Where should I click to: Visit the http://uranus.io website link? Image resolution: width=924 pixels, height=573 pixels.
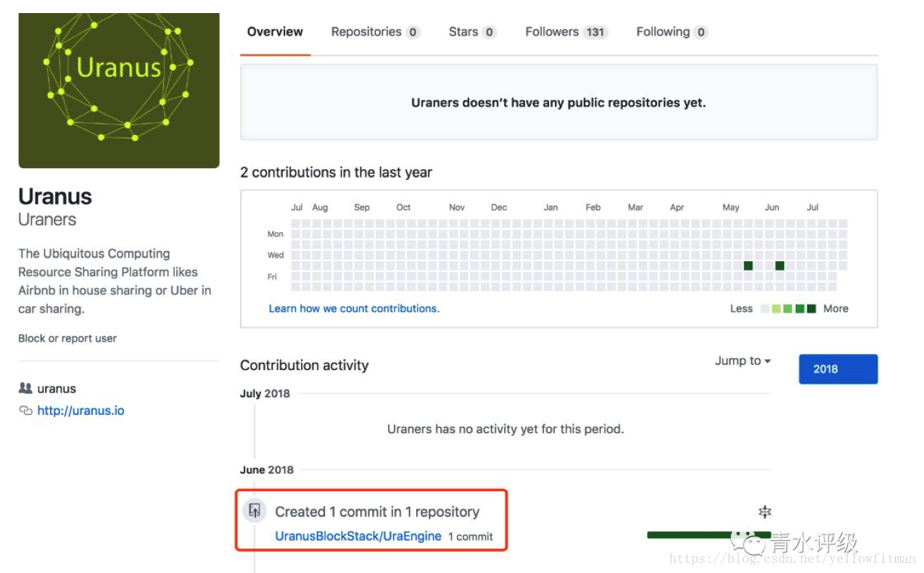point(81,411)
